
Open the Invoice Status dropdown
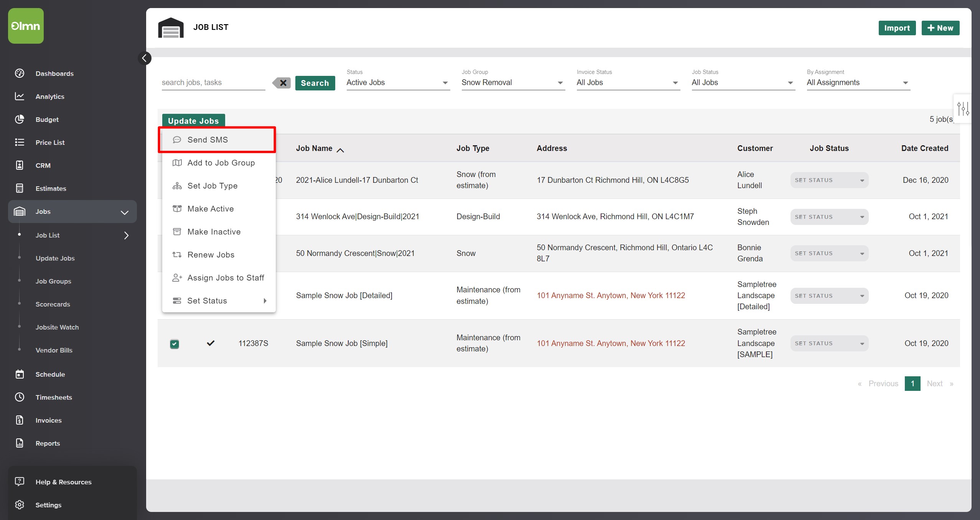click(628, 83)
